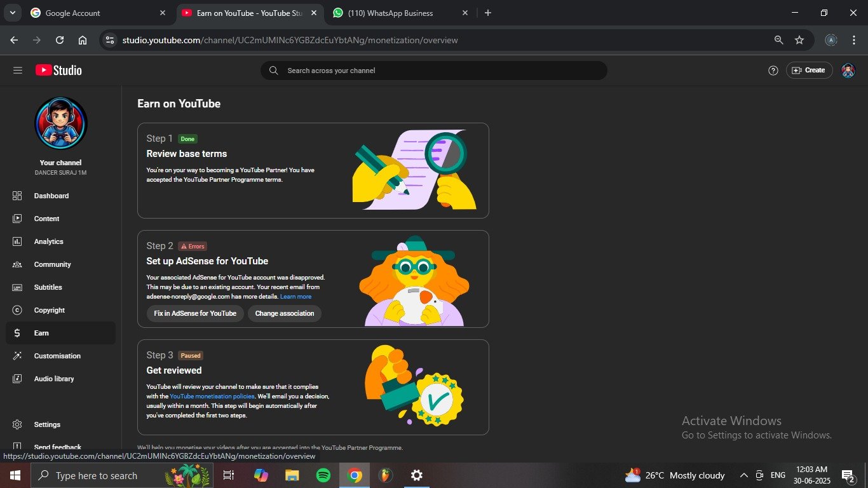Select the Earn on YouTube browser tab

click(251, 13)
